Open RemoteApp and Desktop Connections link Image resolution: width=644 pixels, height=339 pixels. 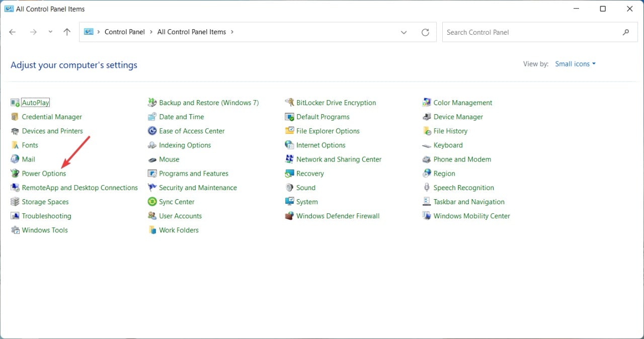pyautogui.click(x=79, y=188)
